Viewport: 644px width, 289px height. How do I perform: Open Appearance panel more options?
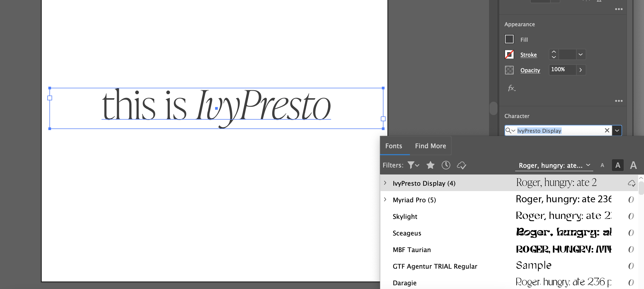point(619,101)
